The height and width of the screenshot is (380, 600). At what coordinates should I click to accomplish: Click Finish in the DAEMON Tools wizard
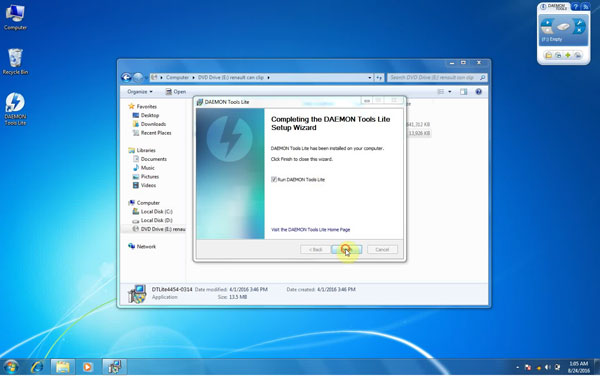[x=347, y=250]
